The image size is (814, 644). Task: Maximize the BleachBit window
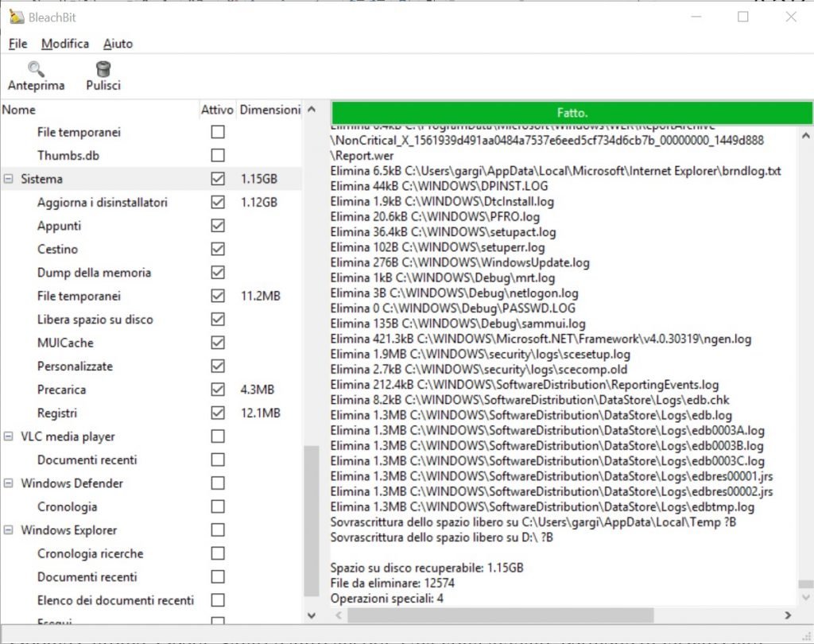pyautogui.click(x=743, y=17)
